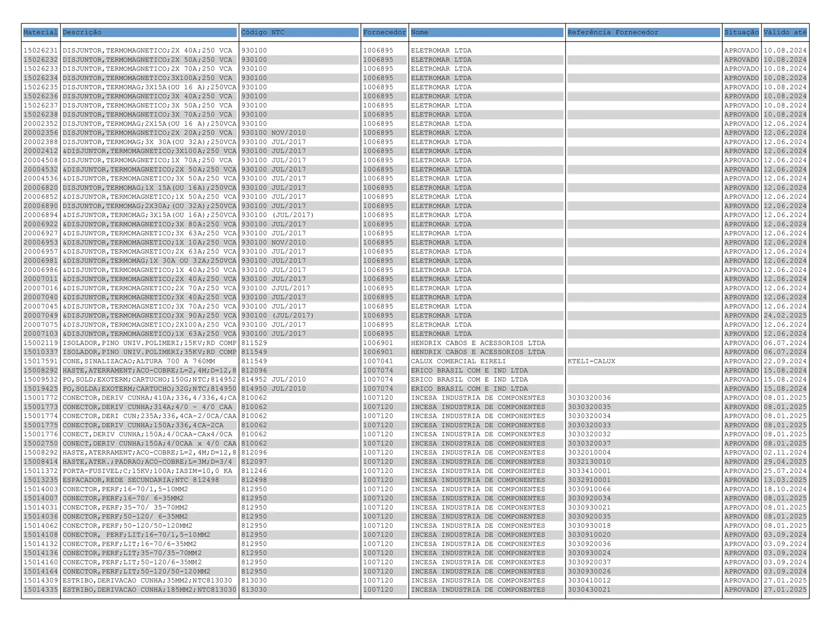Click the Fornecedor column header
840x632 pixels.
pyautogui.click(x=384, y=32)
